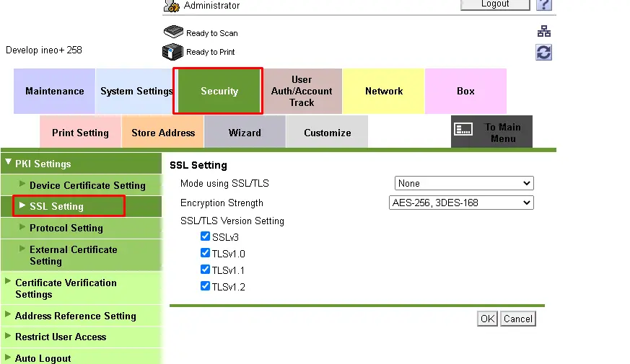This screenshot has width=630, height=364.
Task: Click the Logout button
Action: coord(495,4)
